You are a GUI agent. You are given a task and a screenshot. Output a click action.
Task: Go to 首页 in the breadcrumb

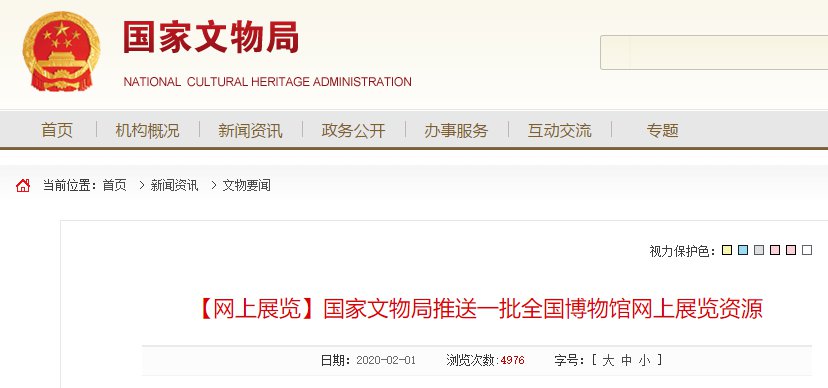tap(115, 185)
